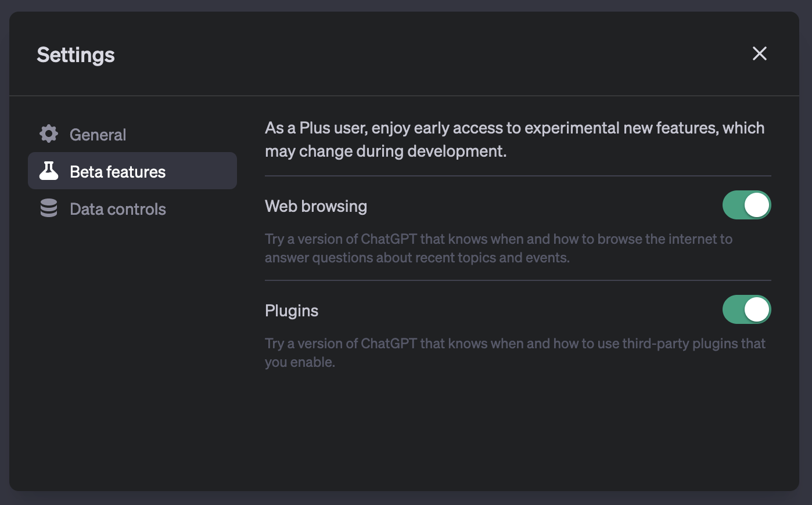Click the beaker icon on the highlighted row
This screenshot has width=812, height=505.
click(x=49, y=171)
